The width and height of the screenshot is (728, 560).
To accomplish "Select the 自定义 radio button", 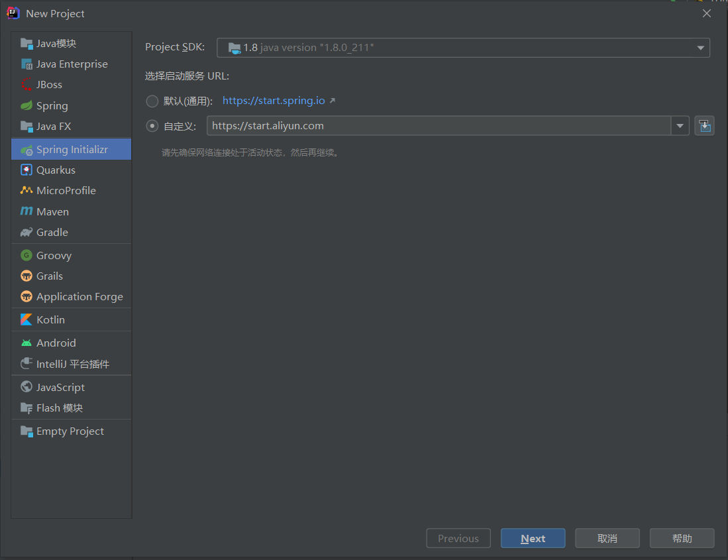I will [x=152, y=126].
